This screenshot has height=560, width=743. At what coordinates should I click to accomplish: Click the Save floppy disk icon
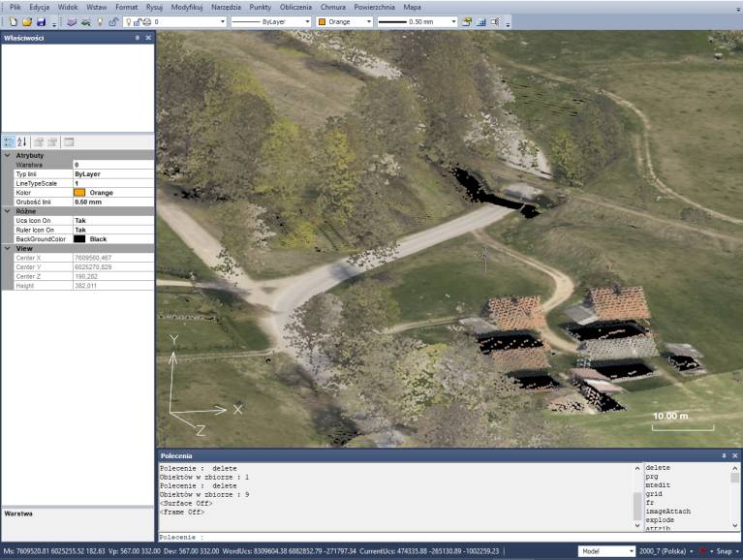tap(42, 21)
